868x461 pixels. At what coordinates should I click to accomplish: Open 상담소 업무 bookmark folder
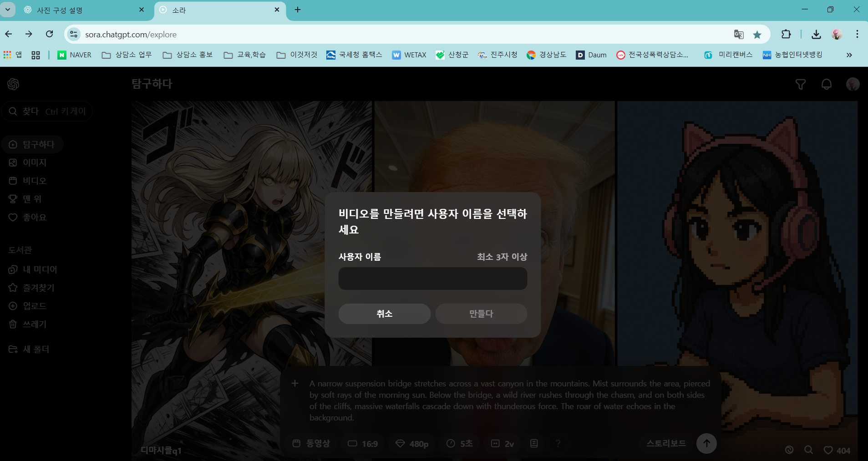[x=127, y=55]
